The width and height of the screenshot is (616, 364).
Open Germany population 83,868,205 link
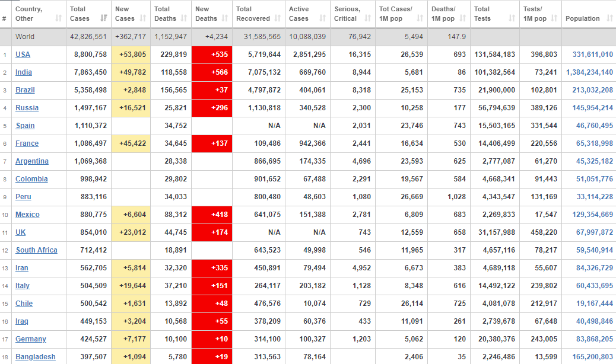tap(595, 339)
